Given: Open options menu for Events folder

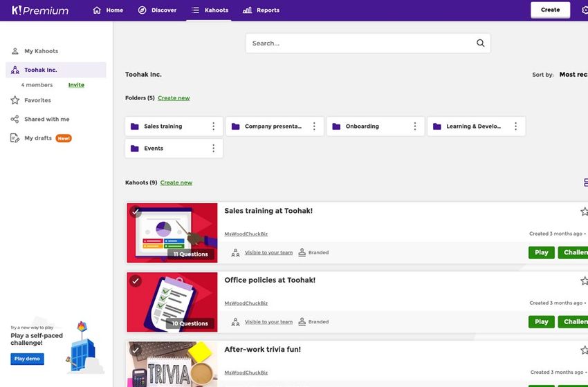Looking at the screenshot, I should pyautogui.click(x=213, y=149).
